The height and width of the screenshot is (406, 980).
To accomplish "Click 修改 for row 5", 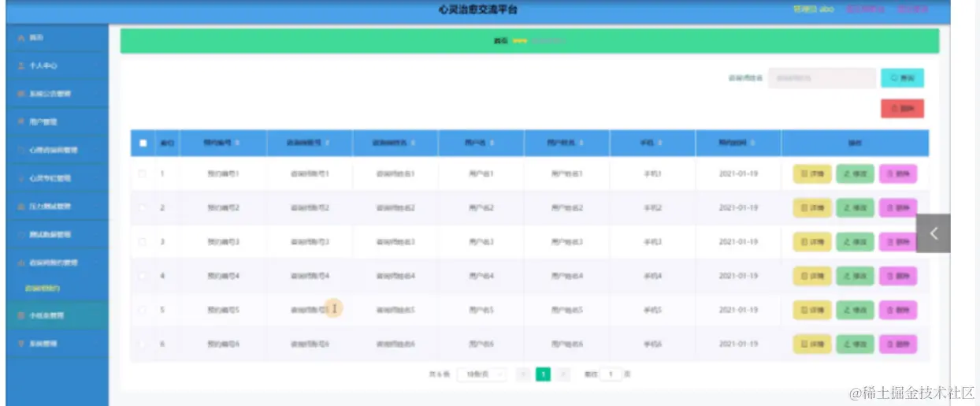I will 855,311.
